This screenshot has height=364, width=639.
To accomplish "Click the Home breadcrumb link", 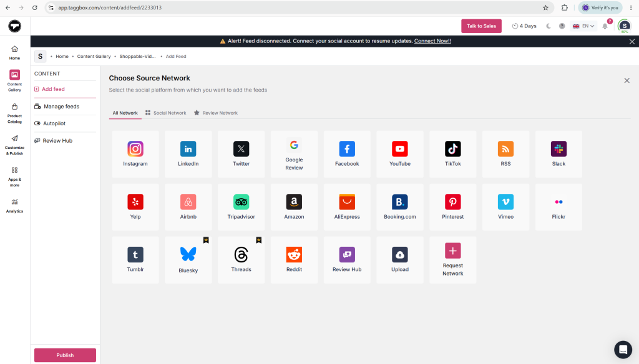I will tap(62, 57).
